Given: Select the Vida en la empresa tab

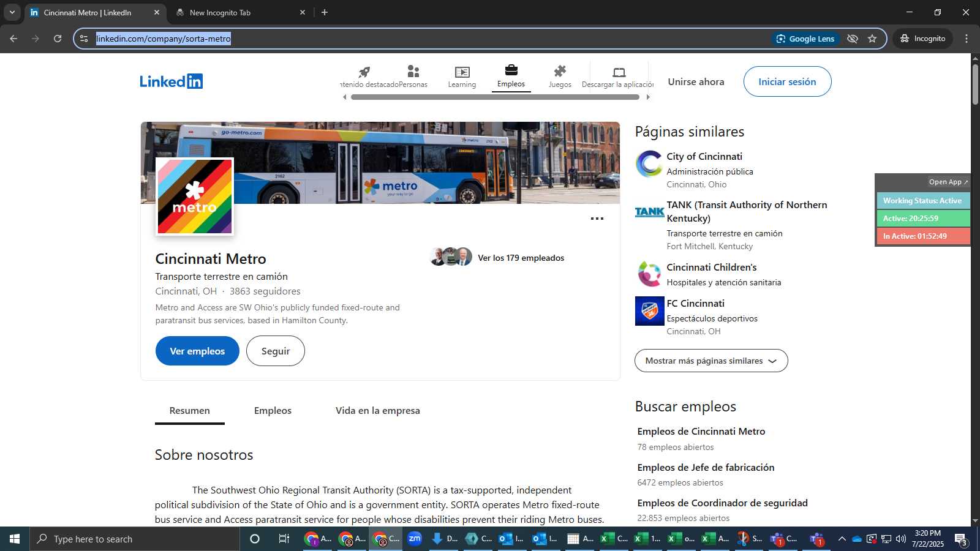Looking at the screenshot, I should point(378,410).
